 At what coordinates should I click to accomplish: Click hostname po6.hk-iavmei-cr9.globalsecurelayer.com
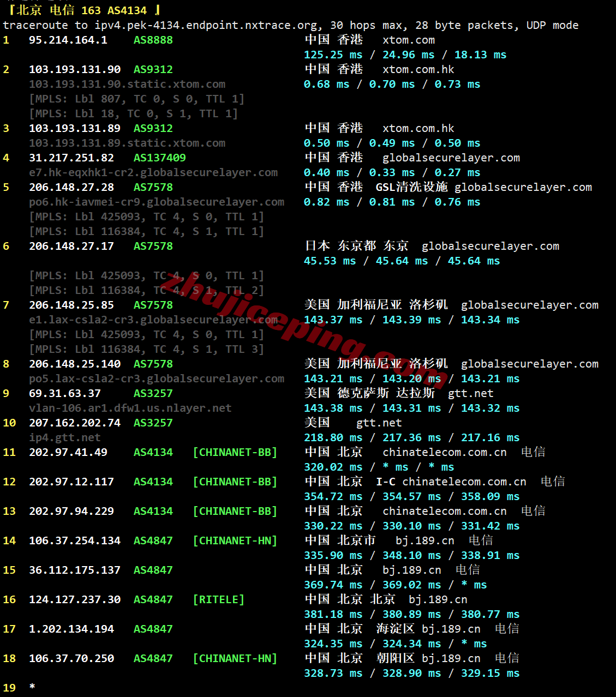coord(157,202)
